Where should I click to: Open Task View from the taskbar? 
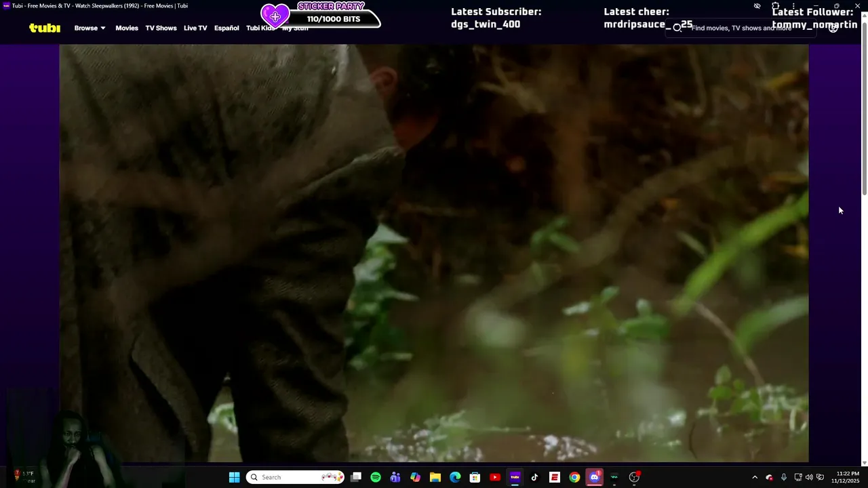pos(356,477)
